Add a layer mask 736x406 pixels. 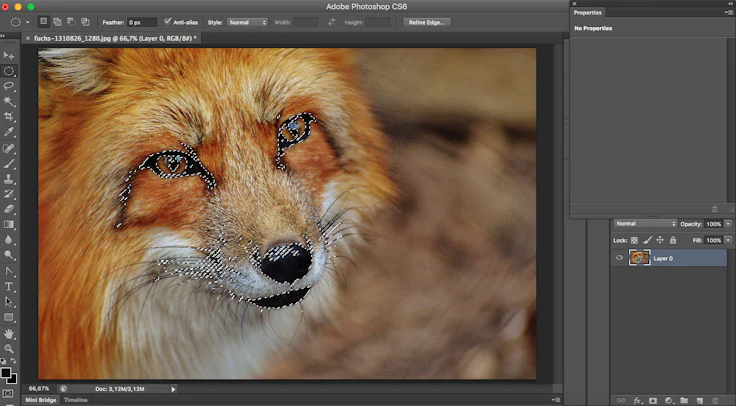[x=653, y=400]
